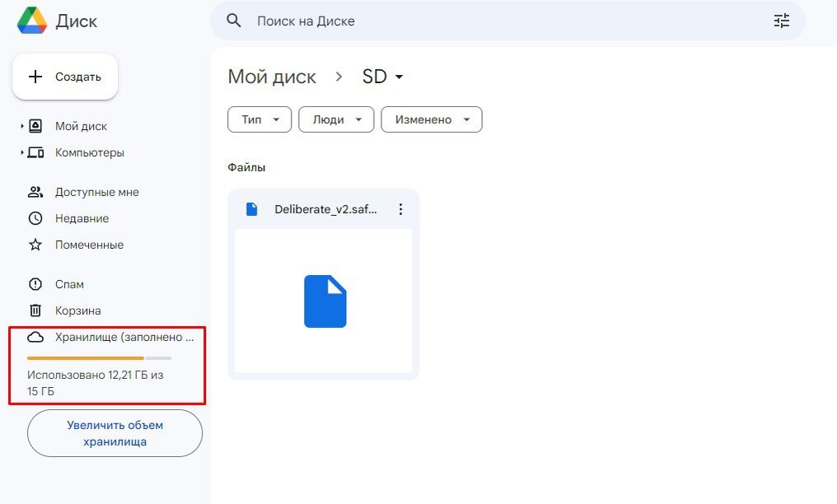Click the Google Drive logo icon
This screenshot has height=504, width=837.
coord(32,21)
